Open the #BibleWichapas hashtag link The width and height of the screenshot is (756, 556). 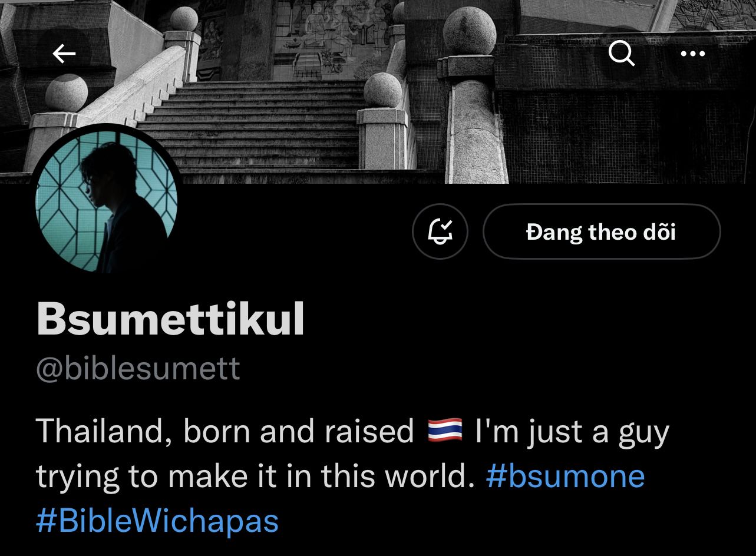157,521
